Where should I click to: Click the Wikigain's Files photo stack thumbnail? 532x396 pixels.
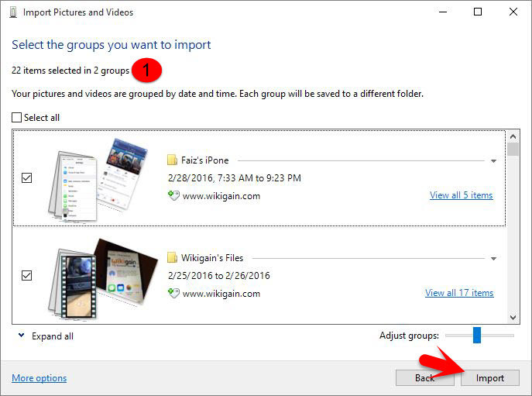(x=103, y=278)
